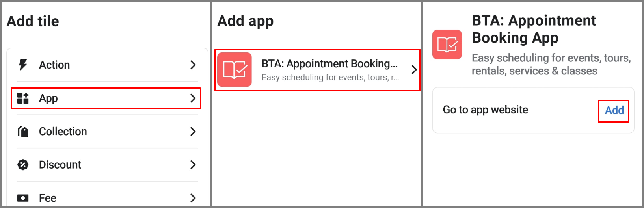The width and height of the screenshot is (644, 208).
Task: Expand the Discount row chevron
Action: [193, 165]
